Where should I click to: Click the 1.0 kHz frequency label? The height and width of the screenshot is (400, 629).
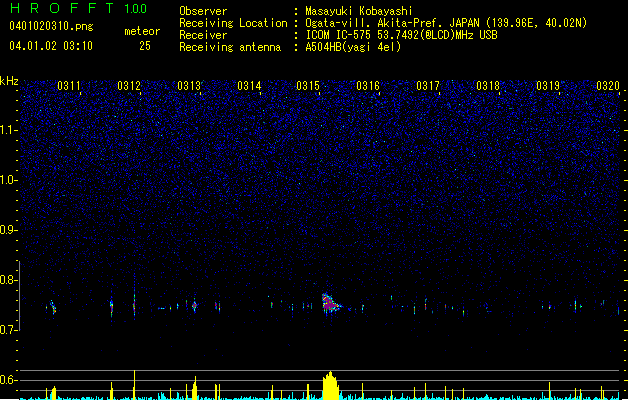point(9,180)
